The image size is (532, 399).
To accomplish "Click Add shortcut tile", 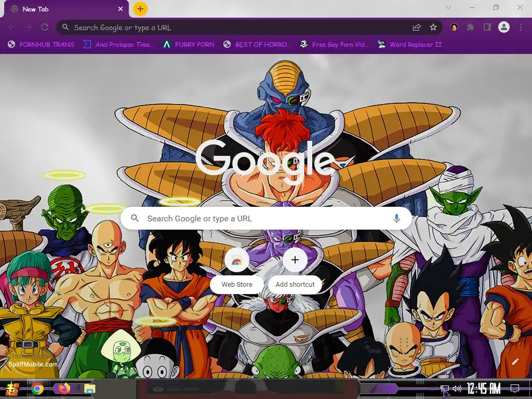I will 295,270.
